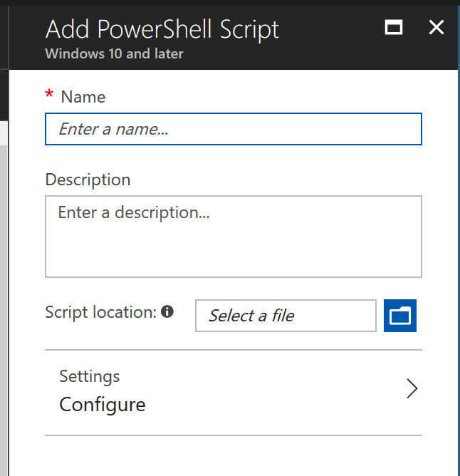460x476 pixels.
Task: Open the Settings Configure row
Action: click(x=234, y=392)
